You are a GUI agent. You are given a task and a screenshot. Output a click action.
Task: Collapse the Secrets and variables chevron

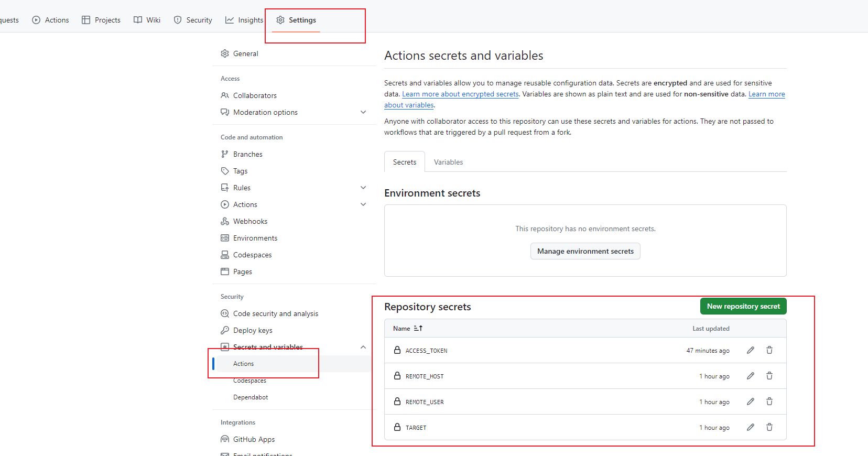click(363, 347)
